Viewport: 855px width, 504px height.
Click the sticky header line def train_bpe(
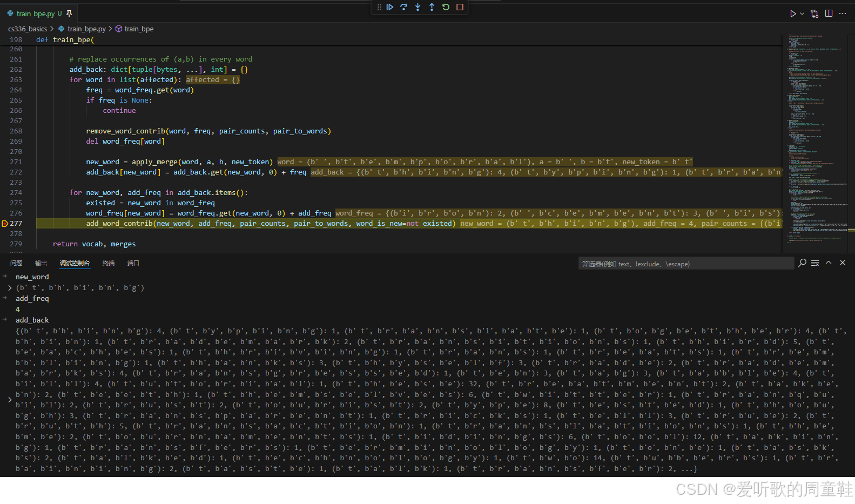tap(65, 39)
